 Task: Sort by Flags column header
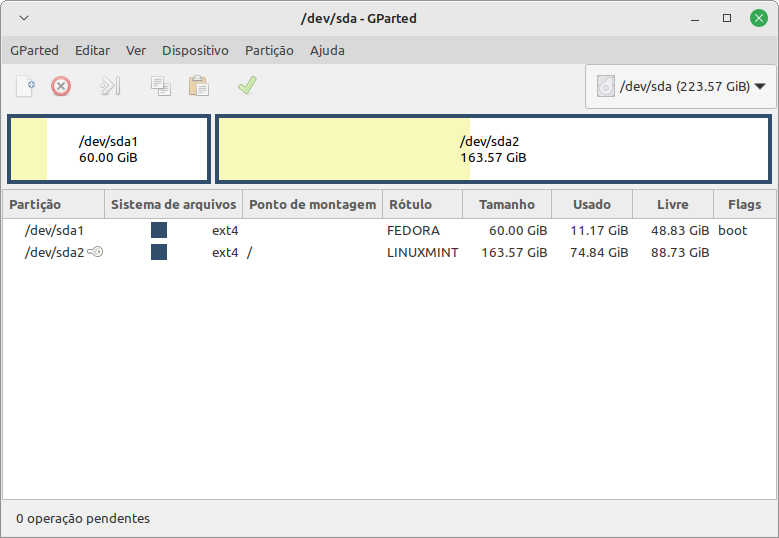tap(745, 204)
